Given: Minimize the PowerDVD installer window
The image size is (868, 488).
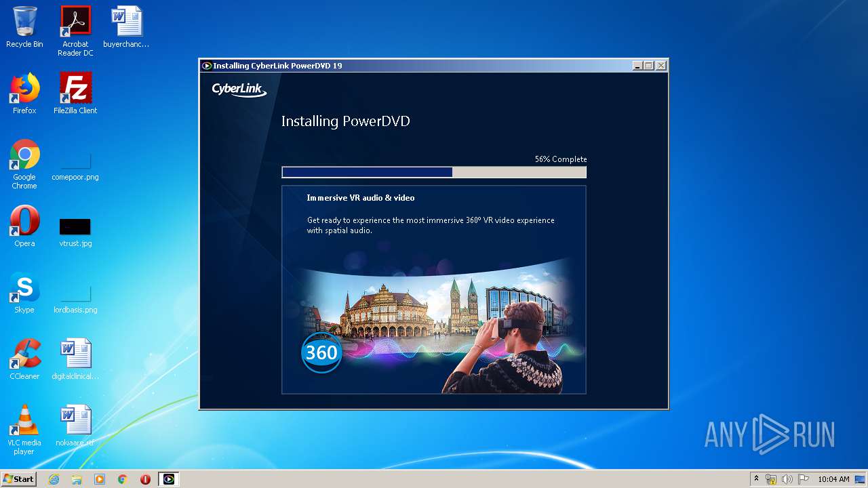Looking at the screenshot, I should 637,66.
